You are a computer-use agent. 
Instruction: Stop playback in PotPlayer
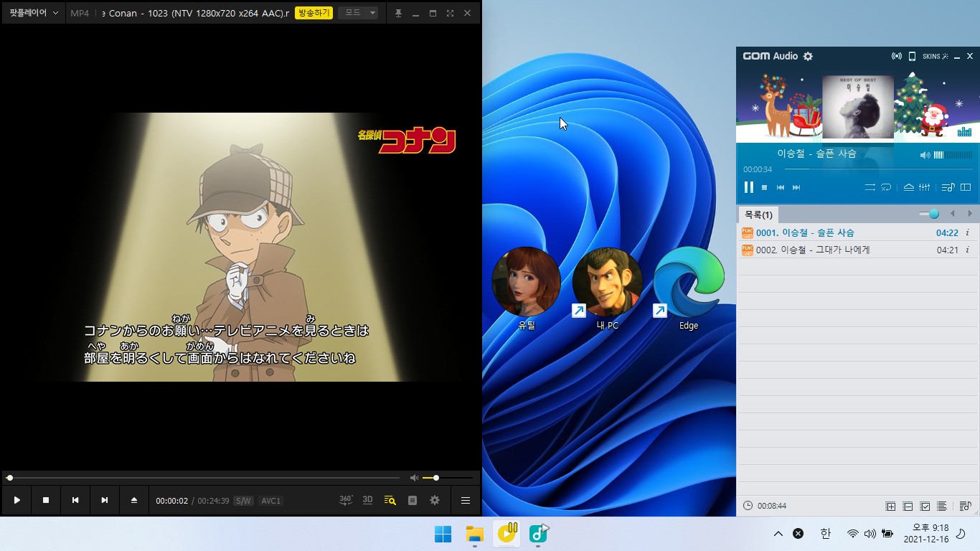tap(46, 500)
